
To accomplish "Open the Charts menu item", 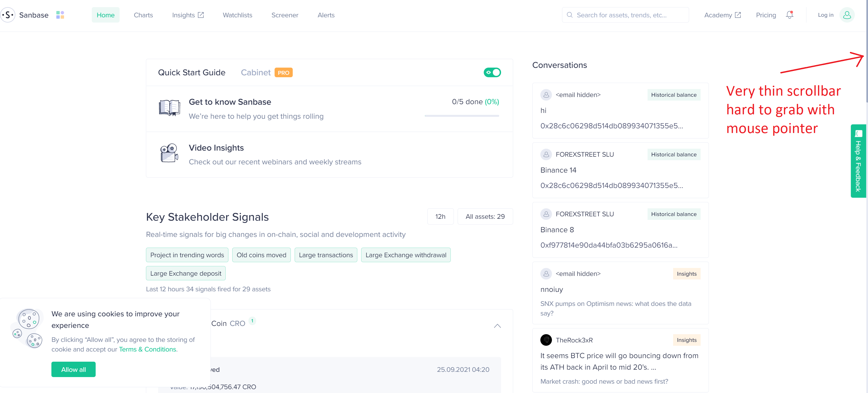I will (143, 15).
